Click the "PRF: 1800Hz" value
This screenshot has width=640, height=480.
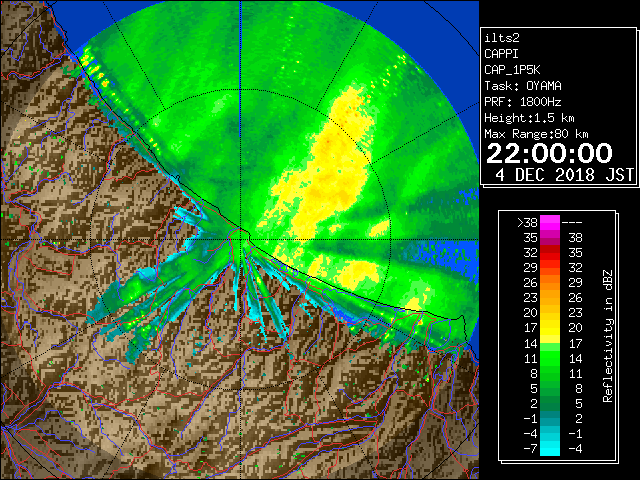coord(523,102)
